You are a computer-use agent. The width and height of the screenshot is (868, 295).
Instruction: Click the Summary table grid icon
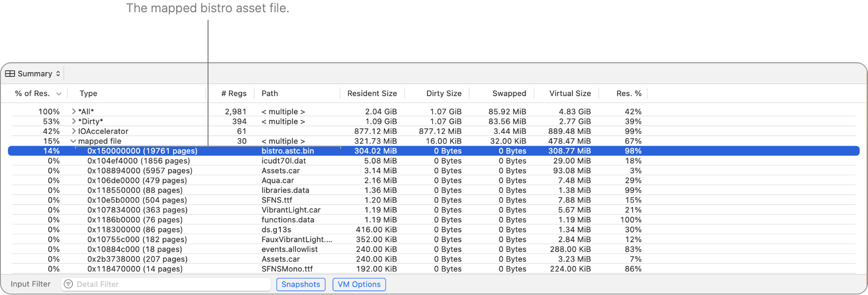[x=10, y=74]
